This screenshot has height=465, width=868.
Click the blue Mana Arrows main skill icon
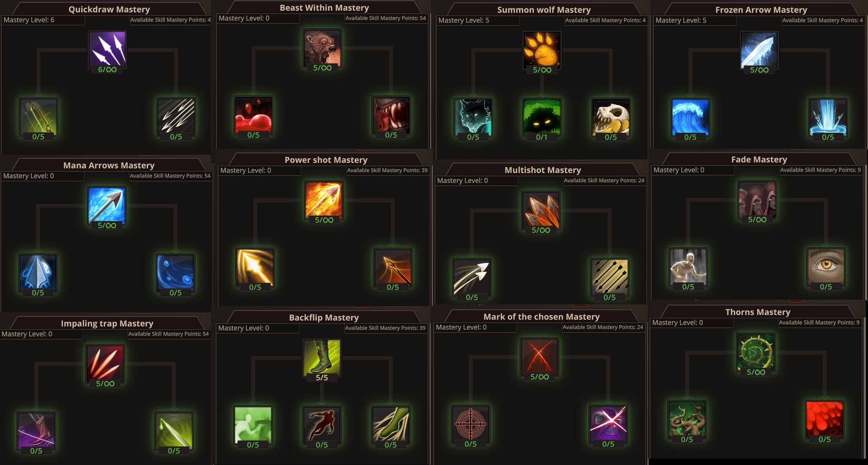106,205
